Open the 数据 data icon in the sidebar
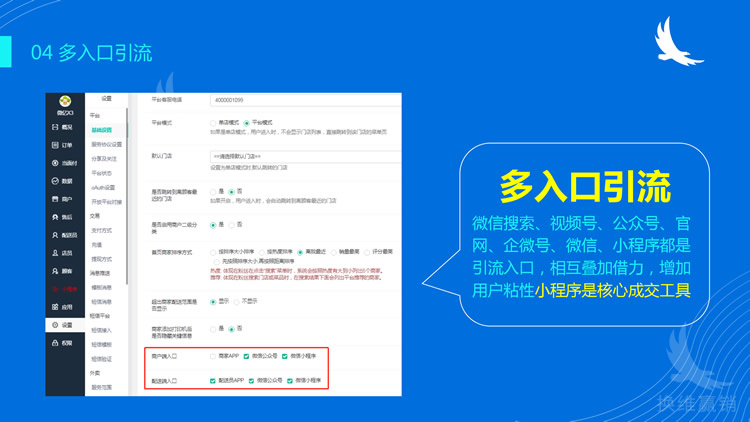 [55, 181]
